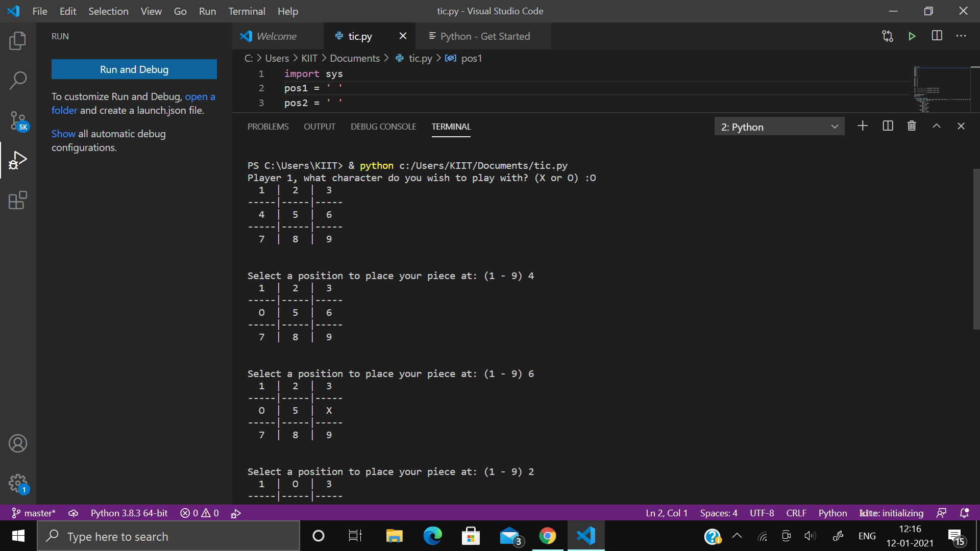Split the editor with the split icon
Image resolution: width=980 pixels, height=551 pixels.
coord(937,36)
